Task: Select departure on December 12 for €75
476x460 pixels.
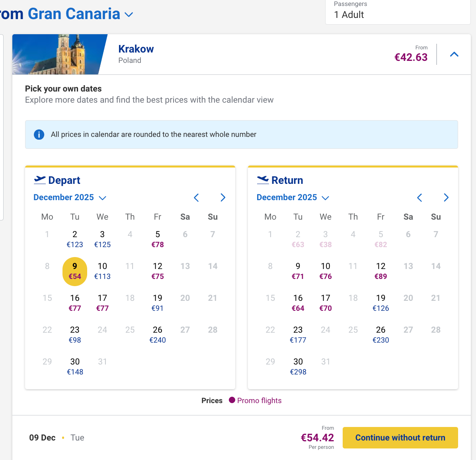Action: [x=158, y=271]
